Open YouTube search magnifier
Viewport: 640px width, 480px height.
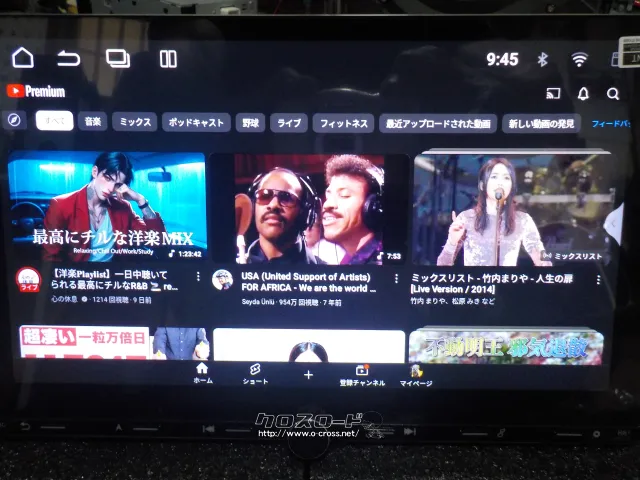coord(613,94)
